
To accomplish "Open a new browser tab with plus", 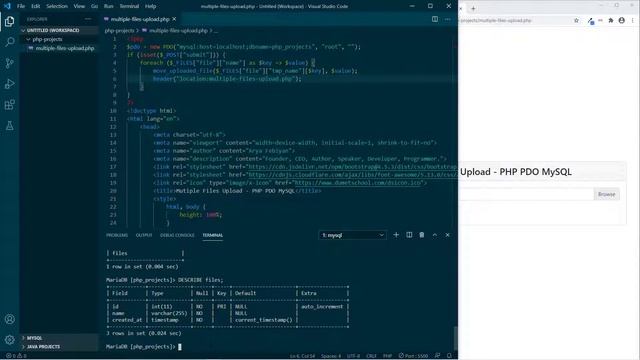I will pos(473,9).
